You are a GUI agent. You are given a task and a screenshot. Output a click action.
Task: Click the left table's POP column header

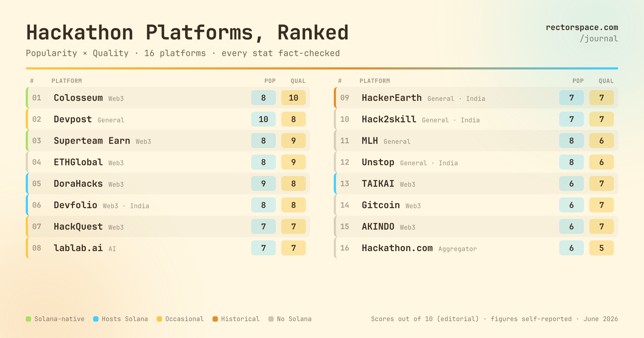click(270, 81)
